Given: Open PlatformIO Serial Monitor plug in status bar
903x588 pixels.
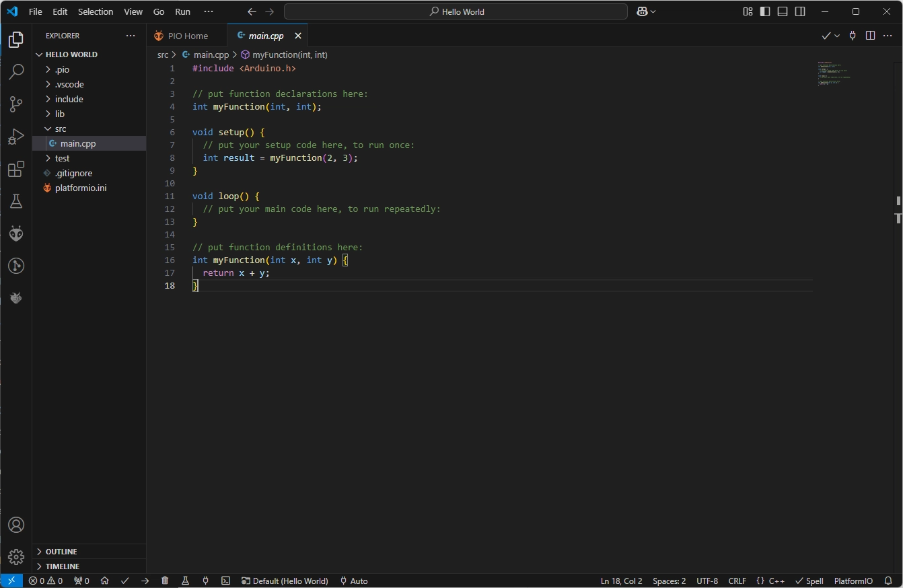Looking at the screenshot, I should 205,581.
